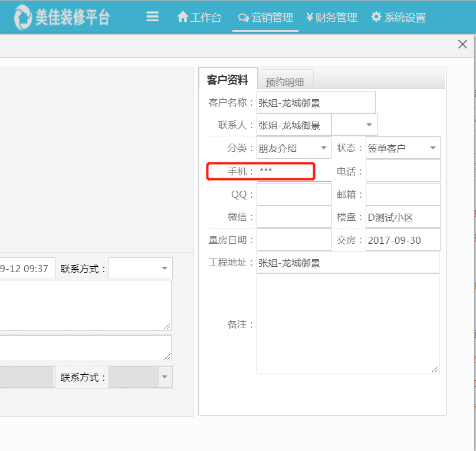Open 工作台 via the home icon
The height and width of the screenshot is (451, 476).
pyautogui.click(x=182, y=18)
